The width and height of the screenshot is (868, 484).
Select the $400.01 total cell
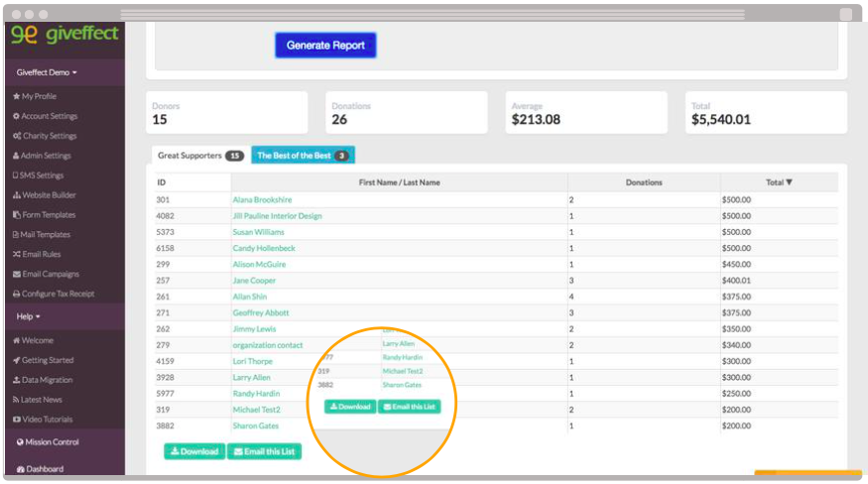(x=736, y=281)
